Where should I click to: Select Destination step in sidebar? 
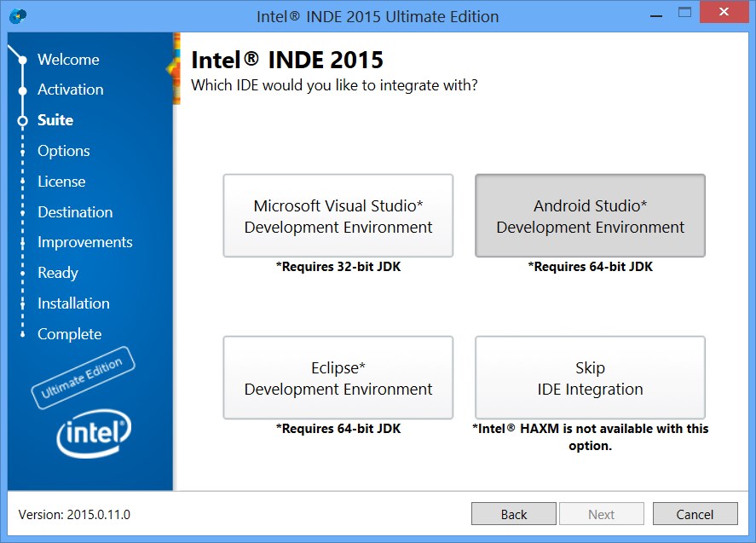75,212
